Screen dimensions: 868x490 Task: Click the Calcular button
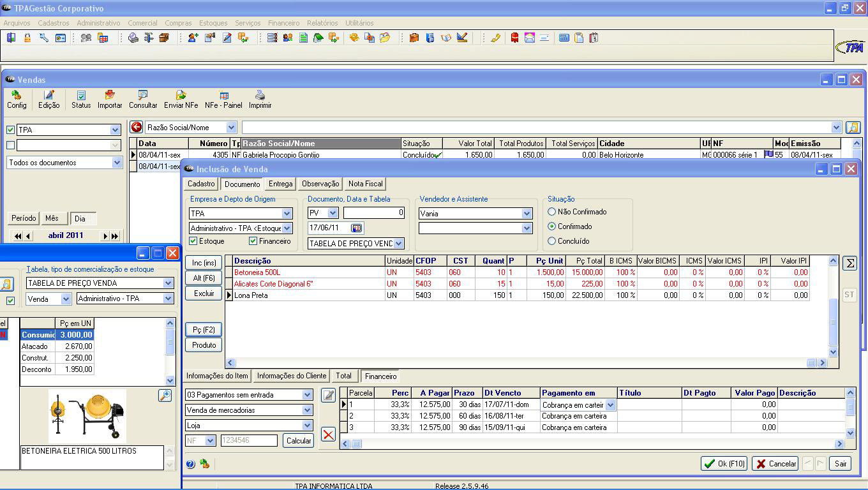[298, 441]
